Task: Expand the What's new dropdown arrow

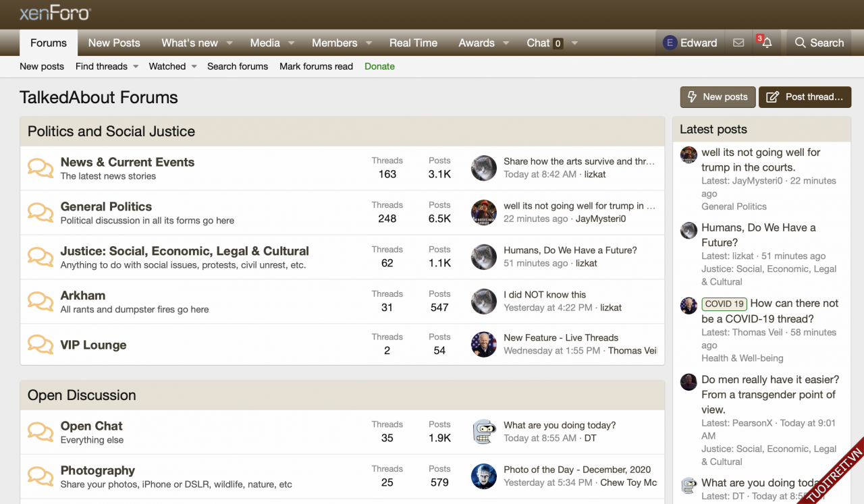Action: pyautogui.click(x=230, y=43)
